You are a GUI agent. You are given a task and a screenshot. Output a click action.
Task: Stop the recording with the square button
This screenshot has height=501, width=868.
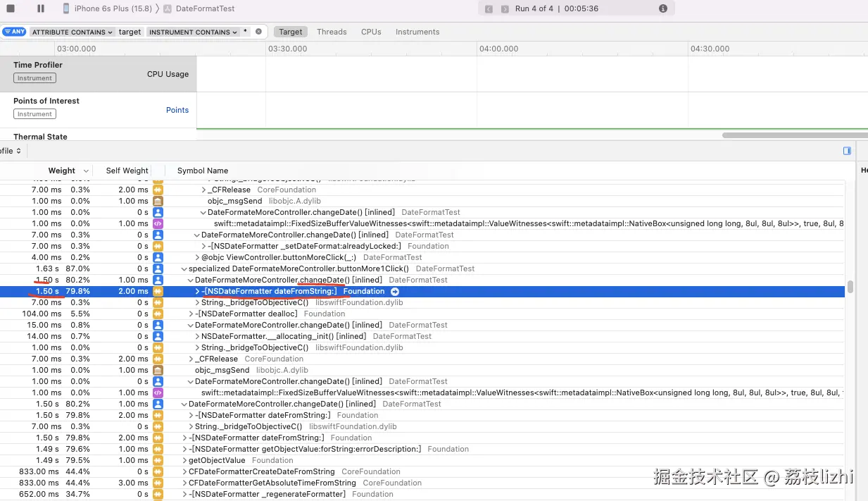point(11,8)
